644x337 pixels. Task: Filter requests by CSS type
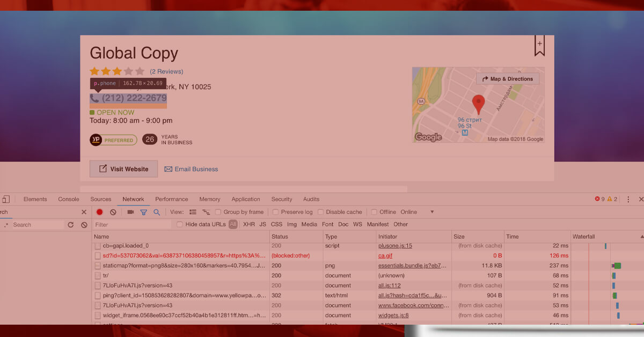[276, 224]
